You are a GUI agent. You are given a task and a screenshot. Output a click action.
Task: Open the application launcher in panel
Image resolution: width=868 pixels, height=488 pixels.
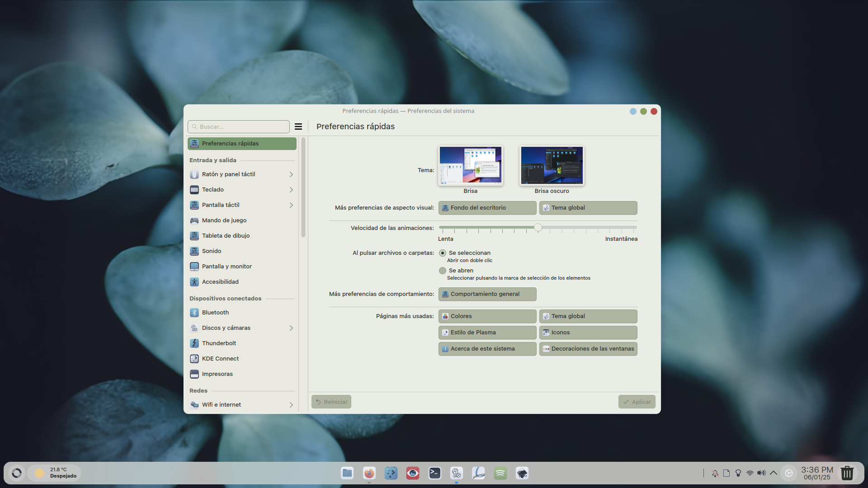(x=17, y=473)
